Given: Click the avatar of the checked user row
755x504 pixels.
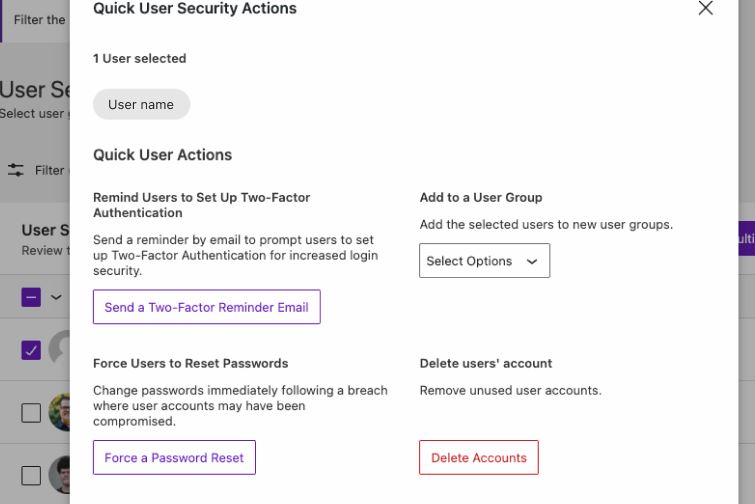Looking at the screenshot, I should point(60,349).
